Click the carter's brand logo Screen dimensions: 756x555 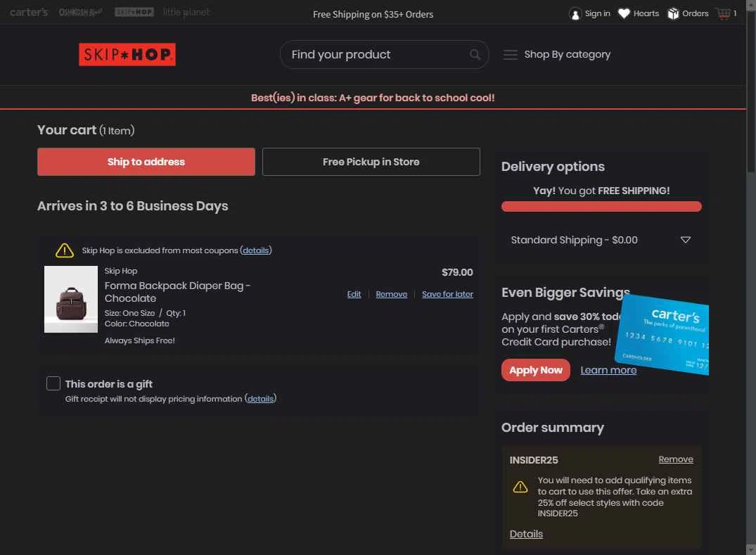(29, 12)
